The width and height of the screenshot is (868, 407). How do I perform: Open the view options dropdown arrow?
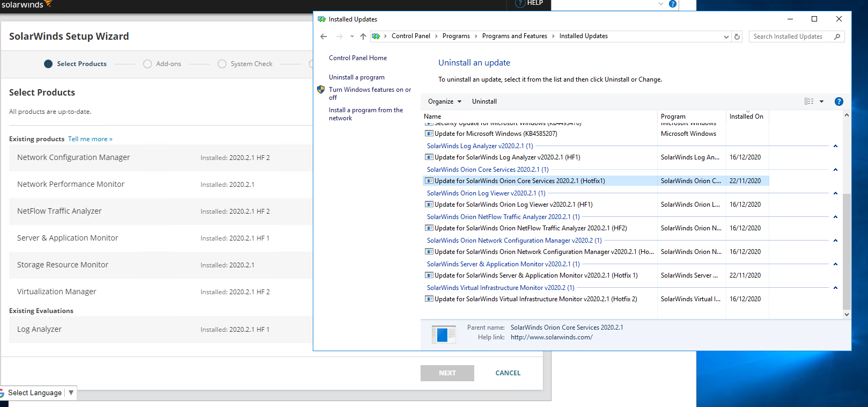click(821, 101)
